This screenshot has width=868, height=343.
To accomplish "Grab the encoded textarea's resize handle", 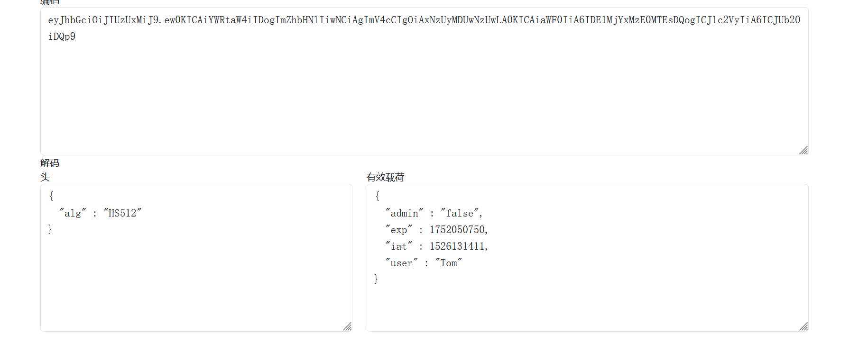I will tap(803, 150).
